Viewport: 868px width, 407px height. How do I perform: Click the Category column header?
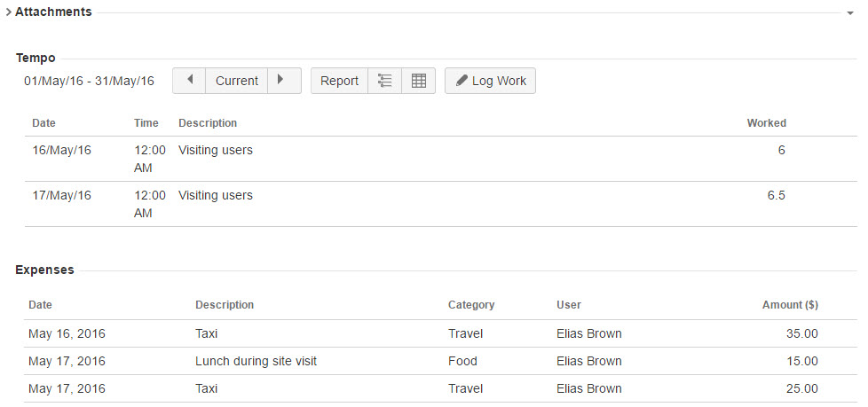(x=471, y=305)
